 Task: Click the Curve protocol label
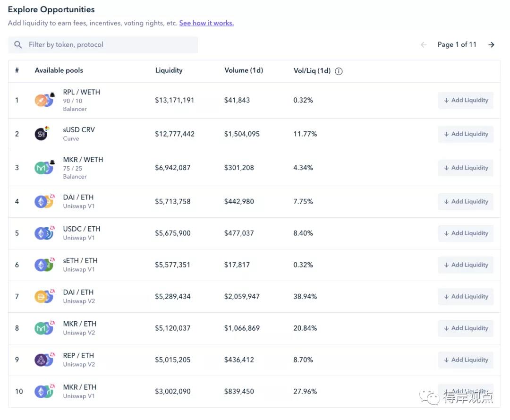[x=71, y=138]
